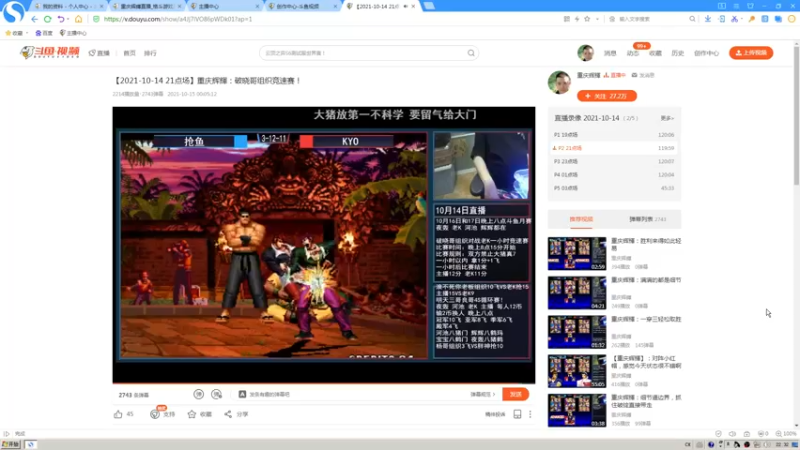Screen dimensions: 800x450
Task: Switch to 创作中心 browser tab
Action: 302,6
